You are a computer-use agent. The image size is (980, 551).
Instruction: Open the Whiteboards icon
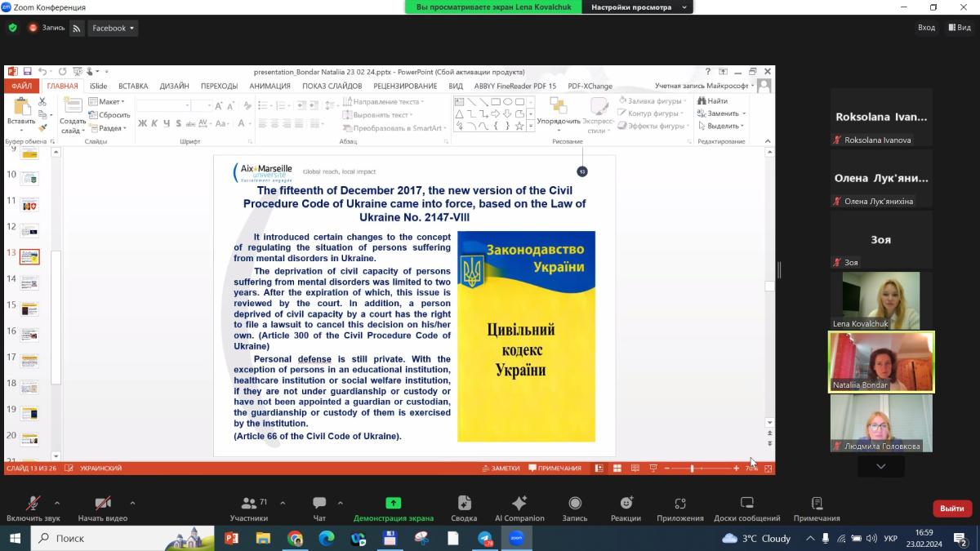[746, 504]
